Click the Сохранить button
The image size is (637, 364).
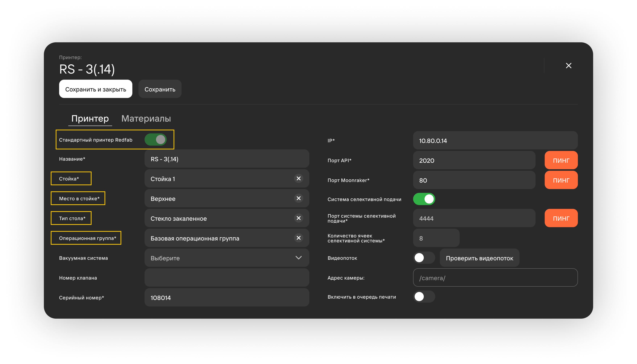[x=160, y=89]
